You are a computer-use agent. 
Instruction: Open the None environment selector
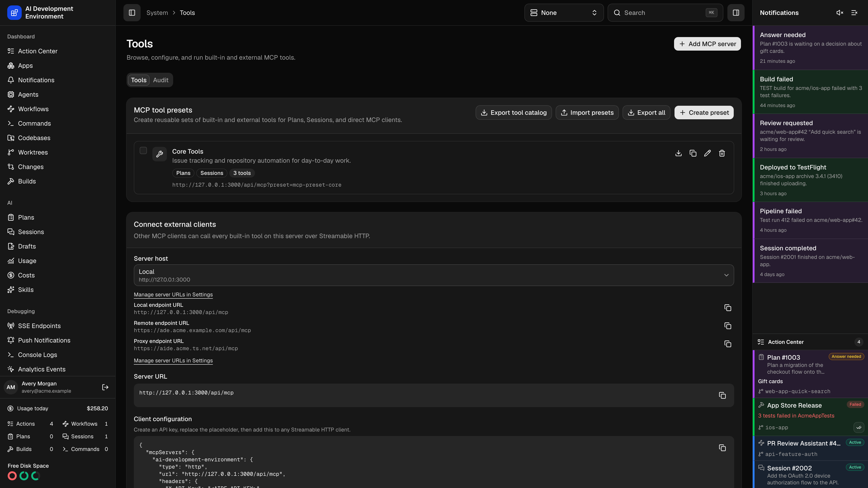[x=564, y=13]
